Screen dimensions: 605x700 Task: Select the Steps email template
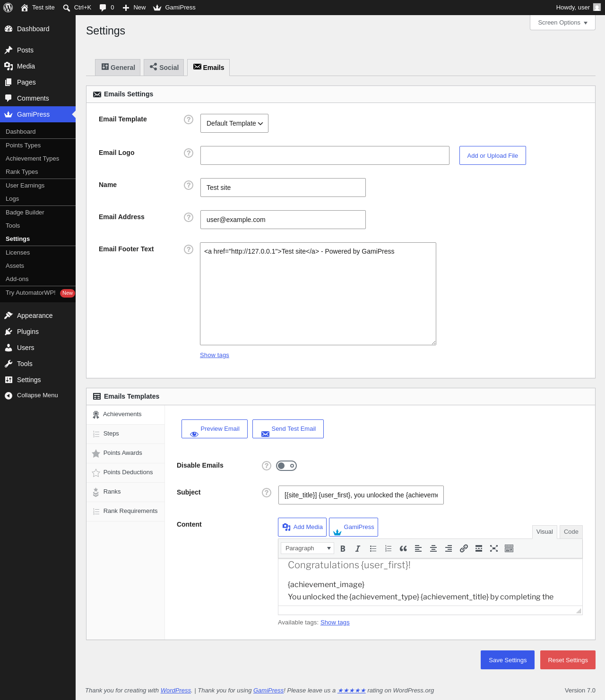(x=126, y=434)
